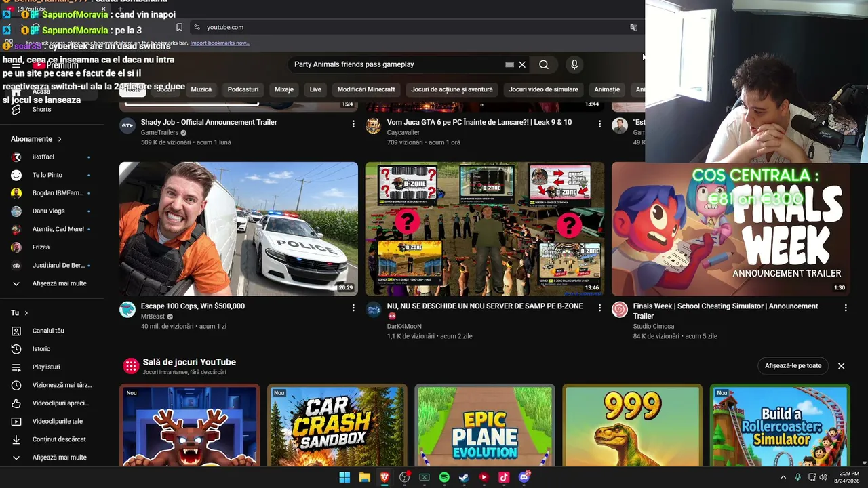
Task: Open the more menu for Escape 100 Cops video
Action: (353, 308)
